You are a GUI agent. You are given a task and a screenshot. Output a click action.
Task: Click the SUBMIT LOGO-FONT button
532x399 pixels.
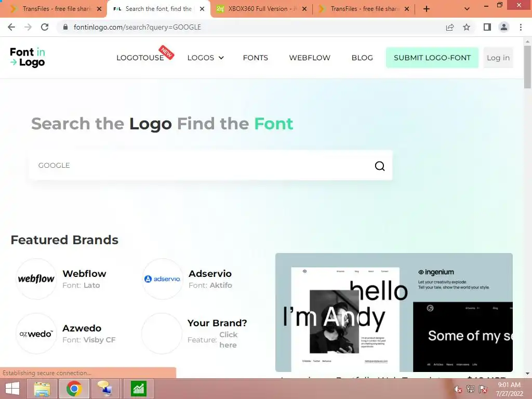[x=432, y=58]
